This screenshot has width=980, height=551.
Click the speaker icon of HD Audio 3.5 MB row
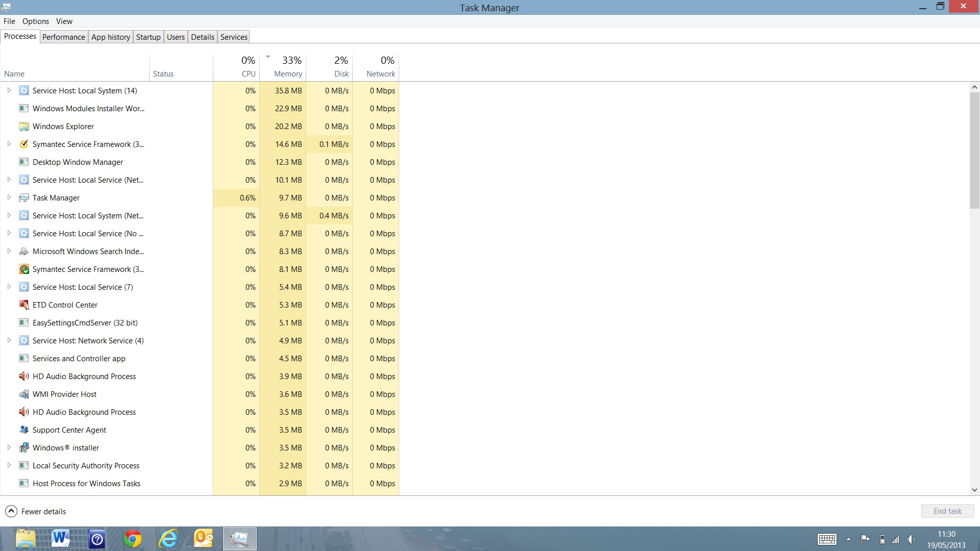(x=23, y=412)
